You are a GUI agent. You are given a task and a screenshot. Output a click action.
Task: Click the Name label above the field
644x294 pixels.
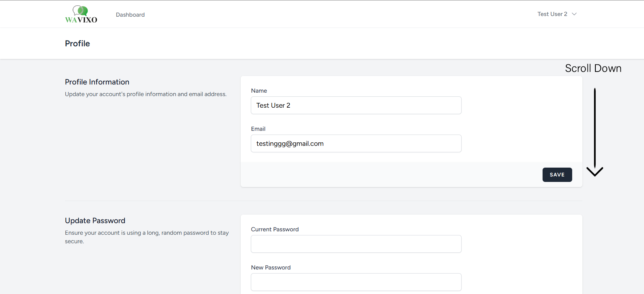point(259,91)
